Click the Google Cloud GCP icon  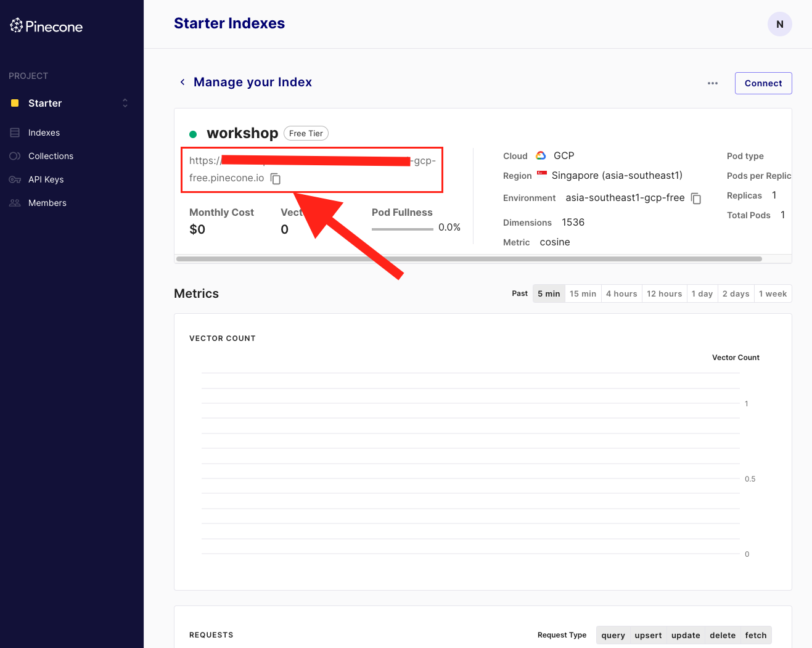pyautogui.click(x=541, y=155)
